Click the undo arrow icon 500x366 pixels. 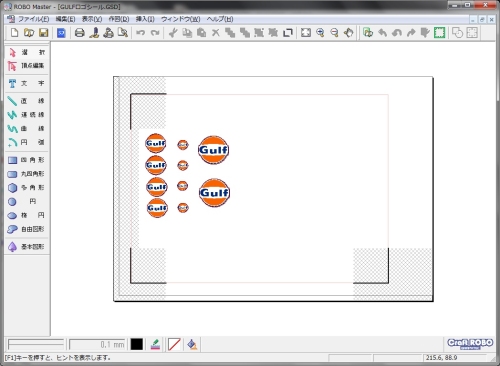click(141, 33)
